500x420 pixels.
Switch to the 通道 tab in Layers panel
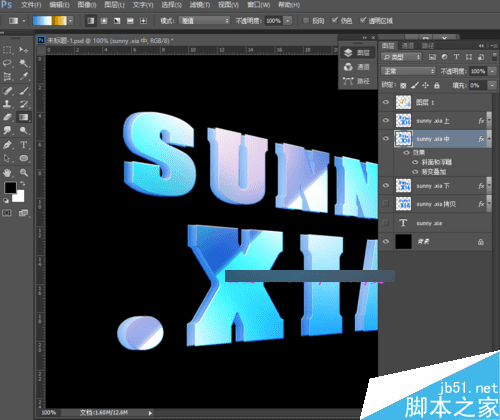[x=408, y=46]
